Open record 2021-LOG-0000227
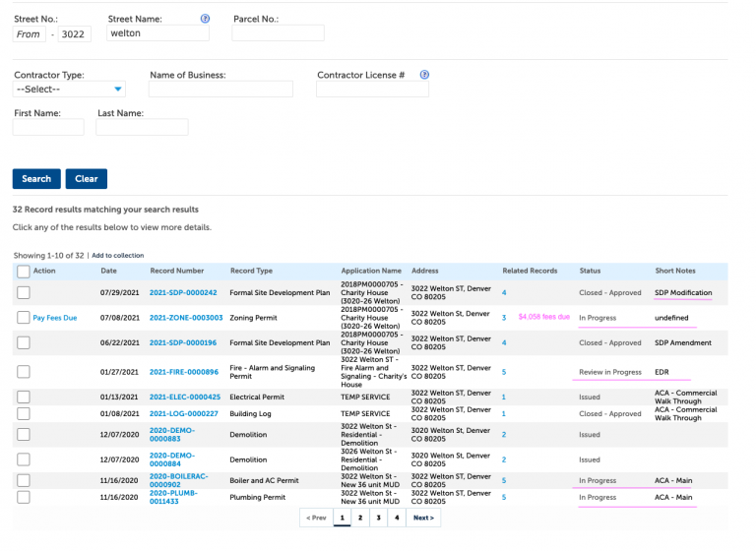Viewport: 756px width, 551px height. click(x=184, y=413)
